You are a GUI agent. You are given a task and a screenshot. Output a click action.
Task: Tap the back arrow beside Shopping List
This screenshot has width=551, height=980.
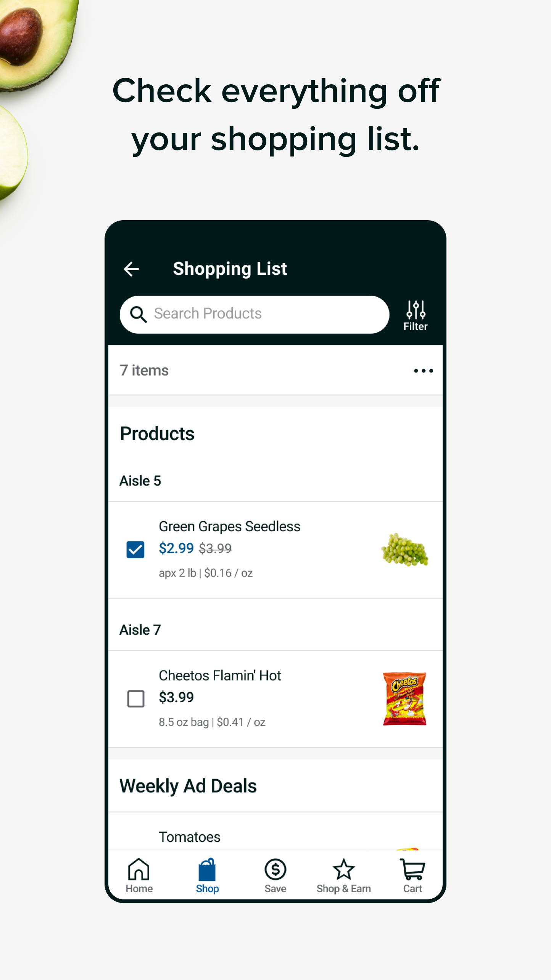pos(131,269)
